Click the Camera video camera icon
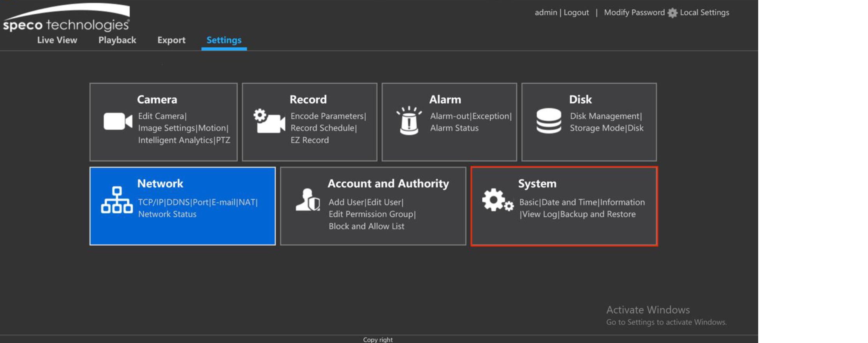Viewport: 868px width, 343px height. click(118, 121)
